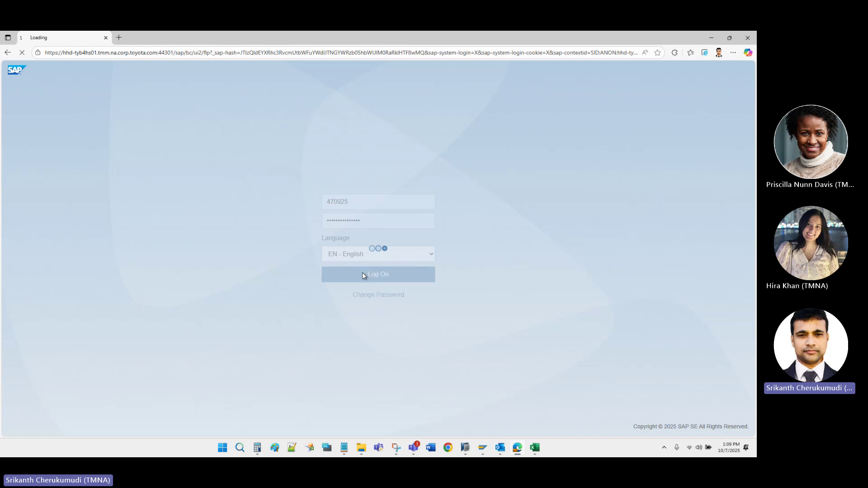Open the Language dropdown on the login form

(x=378, y=253)
